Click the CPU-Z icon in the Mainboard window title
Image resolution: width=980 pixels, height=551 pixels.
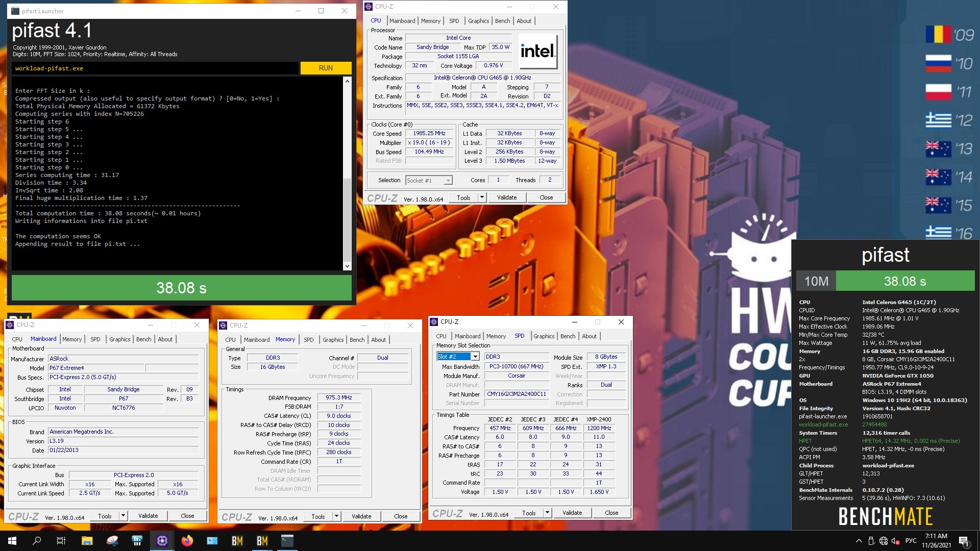point(10,325)
